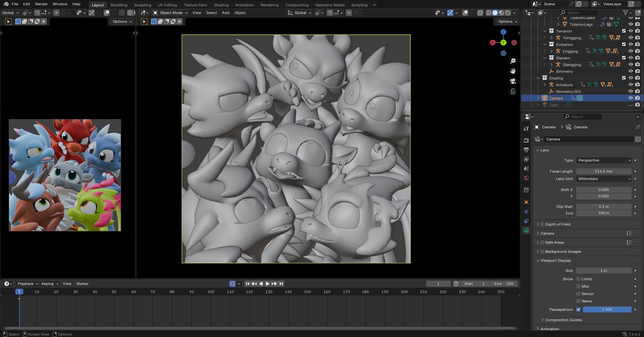This screenshot has height=337, width=644.
Task: Pin the properties editor context
Action: (638, 127)
